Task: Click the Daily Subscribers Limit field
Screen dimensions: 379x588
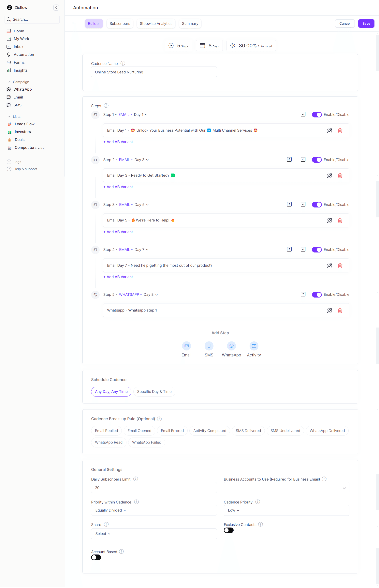Action: 153,488
